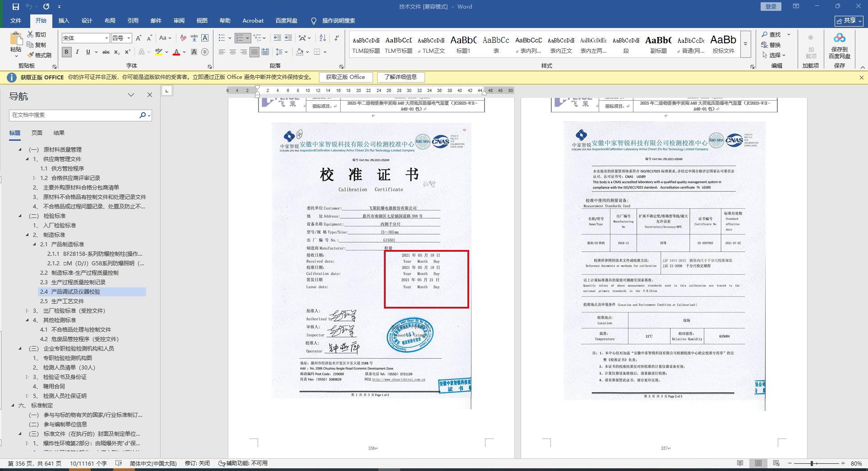Click the zoom slider handle

pyautogui.click(x=812, y=463)
